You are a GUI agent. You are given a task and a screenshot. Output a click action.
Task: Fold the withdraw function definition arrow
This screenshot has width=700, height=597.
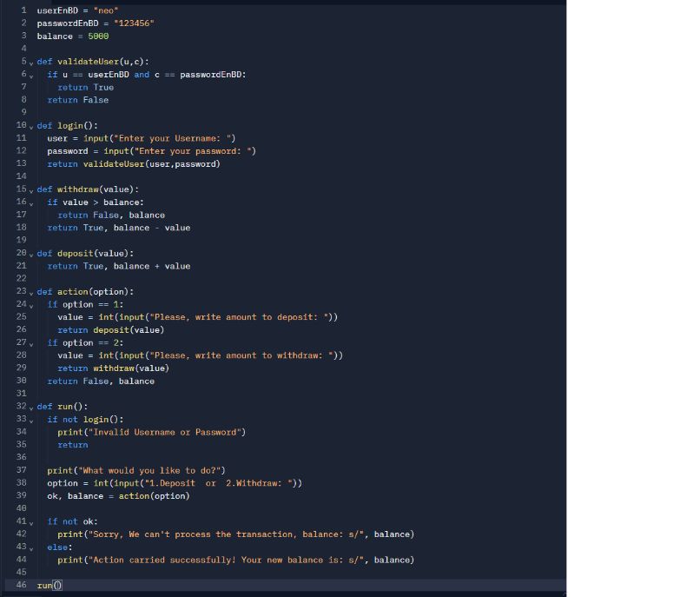point(31,191)
